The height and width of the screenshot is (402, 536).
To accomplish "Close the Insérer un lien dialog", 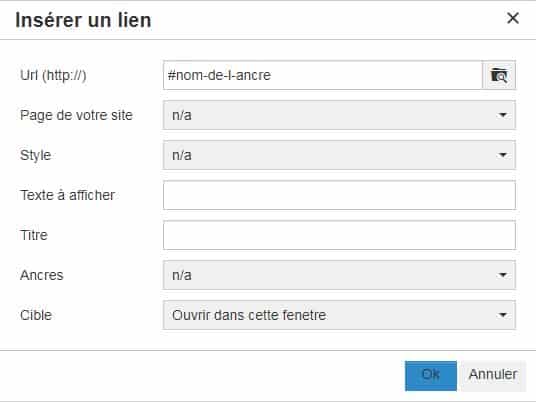I will click(513, 18).
